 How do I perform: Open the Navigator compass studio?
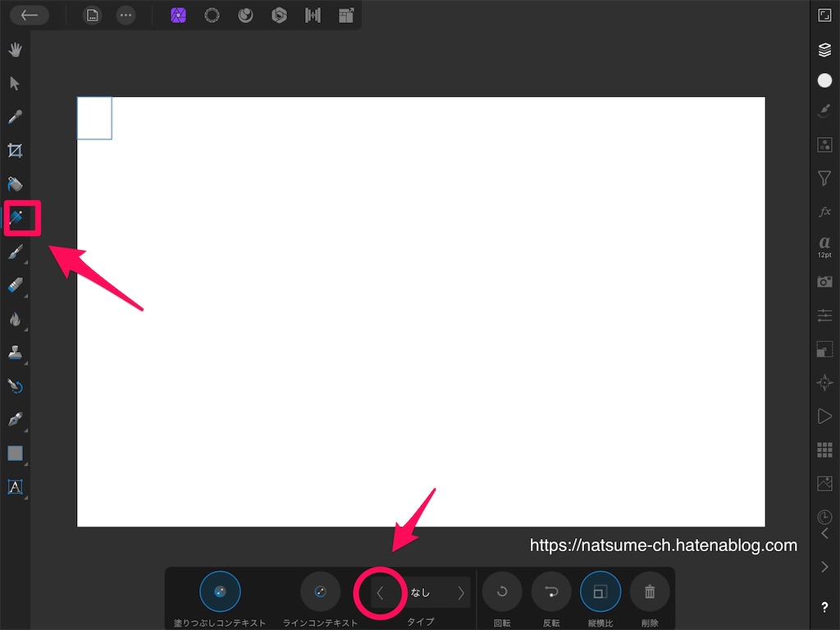tap(824, 382)
